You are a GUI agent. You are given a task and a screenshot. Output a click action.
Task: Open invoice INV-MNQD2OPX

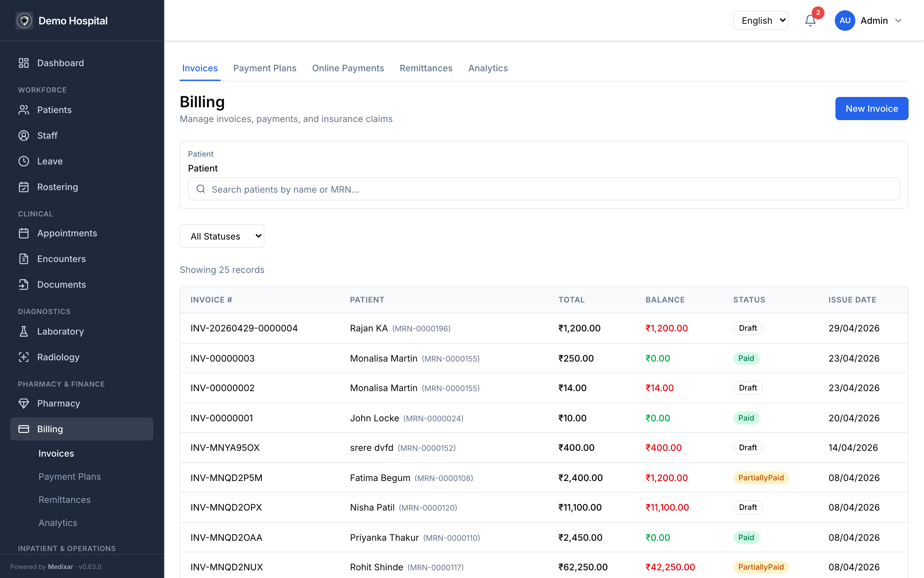click(x=227, y=507)
